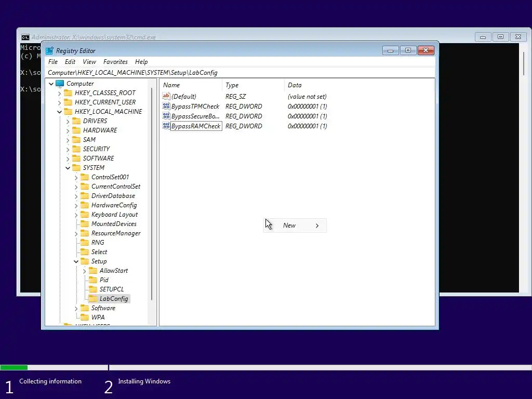Select the SETUPCL key
Image resolution: width=532 pixels, height=399 pixels.
point(112,289)
